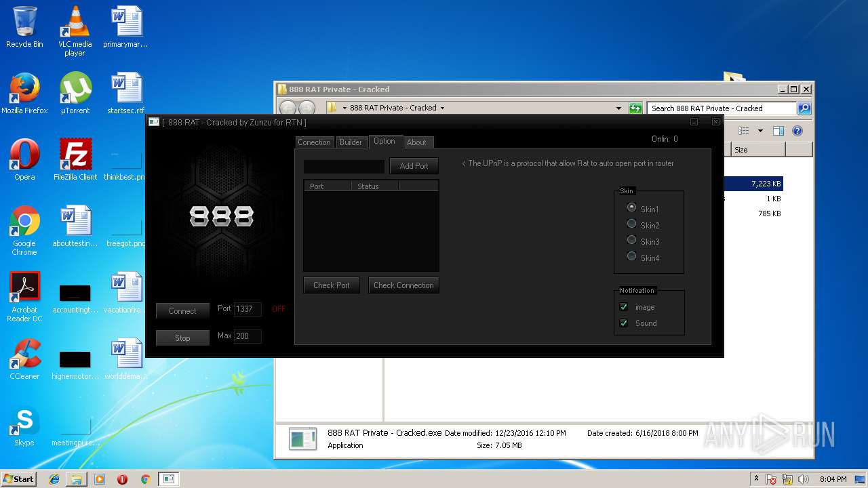The width and height of the screenshot is (868, 488).
Task: Open Acrobat Reader DC shortcut
Action: (x=24, y=297)
